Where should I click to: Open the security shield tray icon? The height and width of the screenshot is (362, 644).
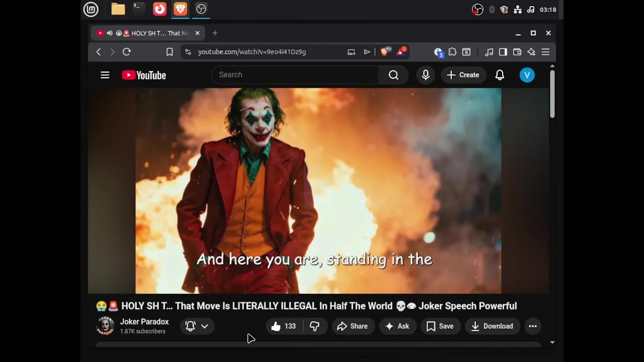pos(504,10)
